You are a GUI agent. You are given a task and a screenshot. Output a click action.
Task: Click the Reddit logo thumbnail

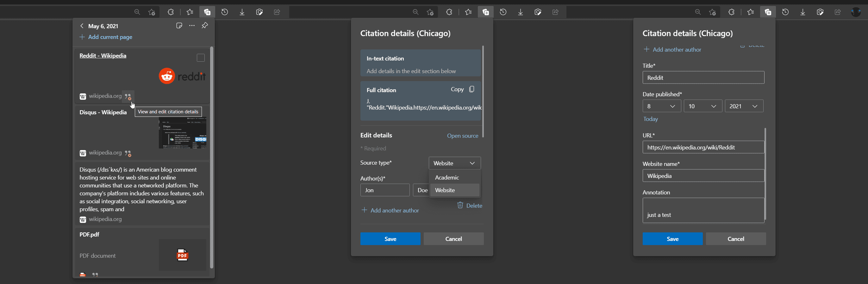(x=182, y=76)
